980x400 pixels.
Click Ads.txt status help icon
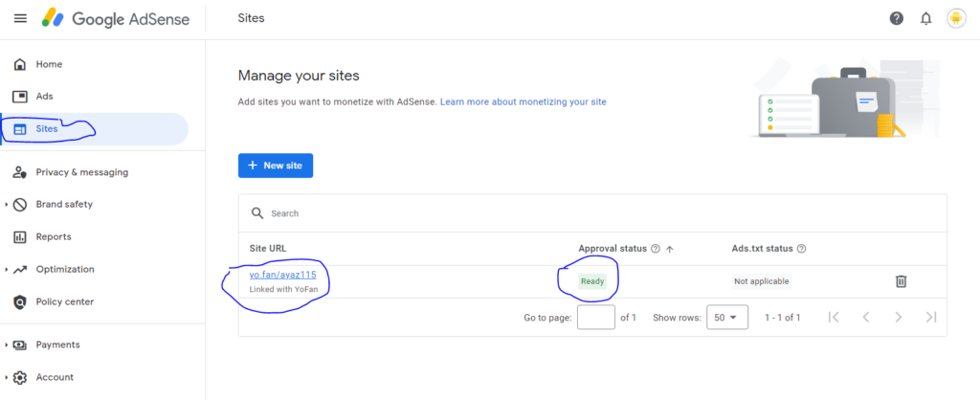pos(802,249)
